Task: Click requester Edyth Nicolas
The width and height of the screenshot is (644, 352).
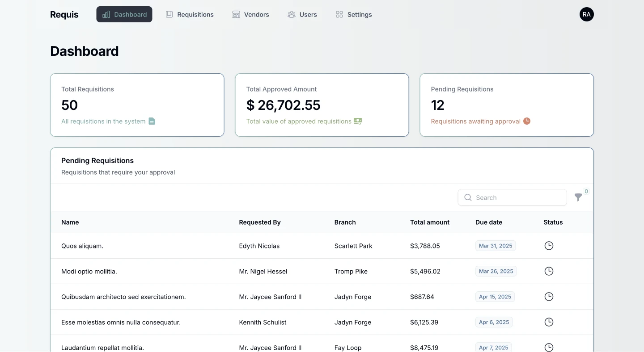Action: point(259,246)
